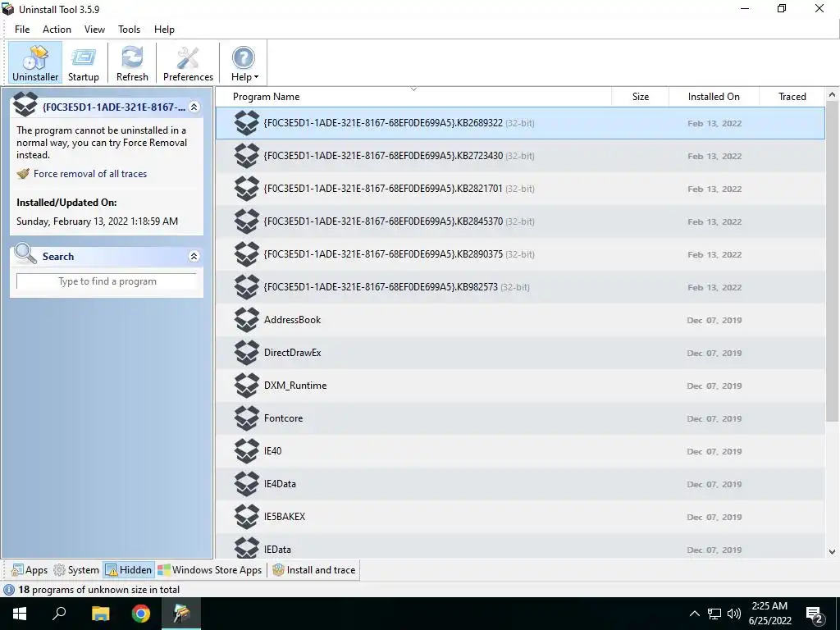840x630 pixels.
Task: Click Force removal of all traces link
Action: pos(90,174)
